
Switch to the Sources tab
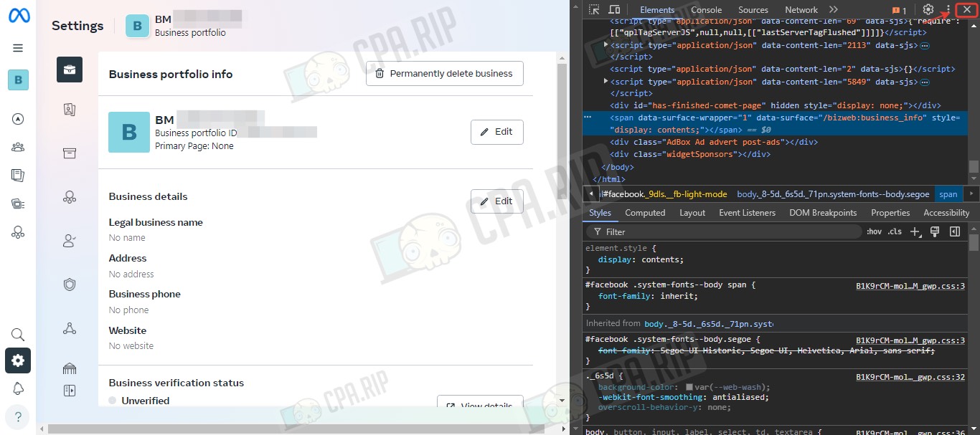pyautogui.click(x=753, y=10)
